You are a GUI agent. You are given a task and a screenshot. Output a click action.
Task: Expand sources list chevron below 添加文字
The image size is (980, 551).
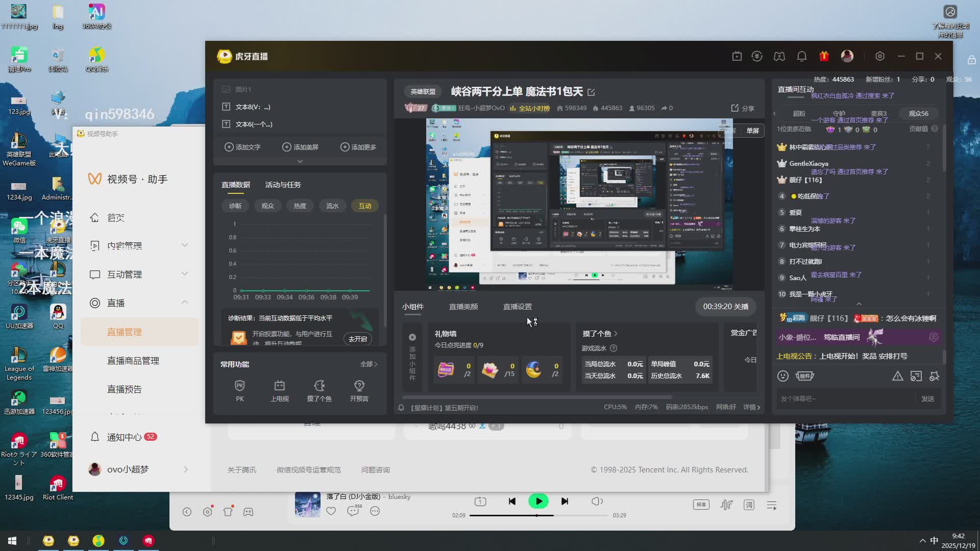click(300, 161)
